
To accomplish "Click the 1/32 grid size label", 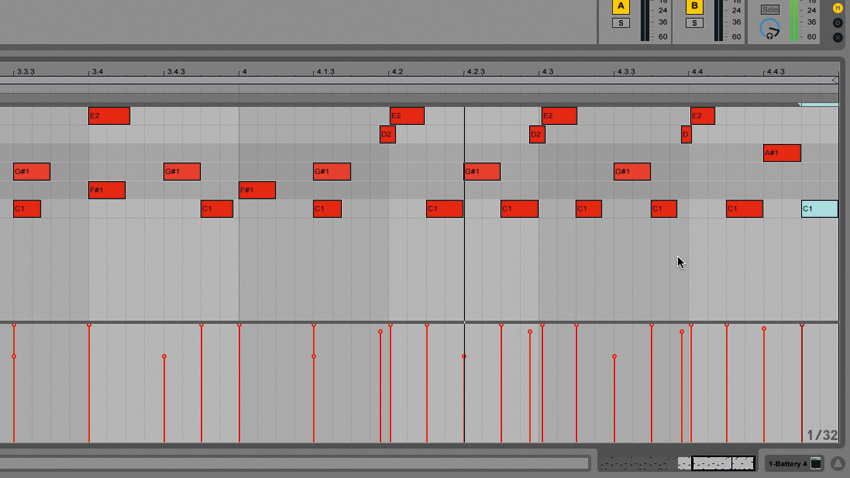I will click(x=822, y=435).
